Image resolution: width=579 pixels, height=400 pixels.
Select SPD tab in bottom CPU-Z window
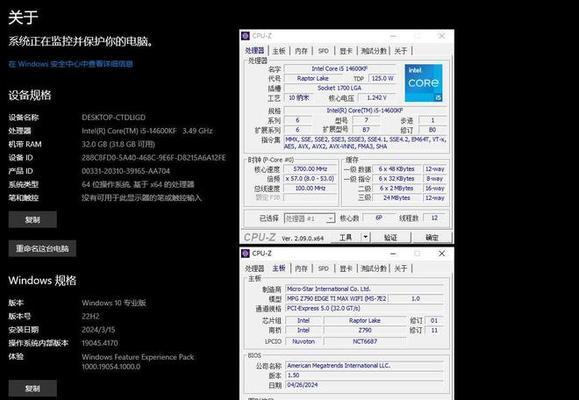(x=323, y=269)
